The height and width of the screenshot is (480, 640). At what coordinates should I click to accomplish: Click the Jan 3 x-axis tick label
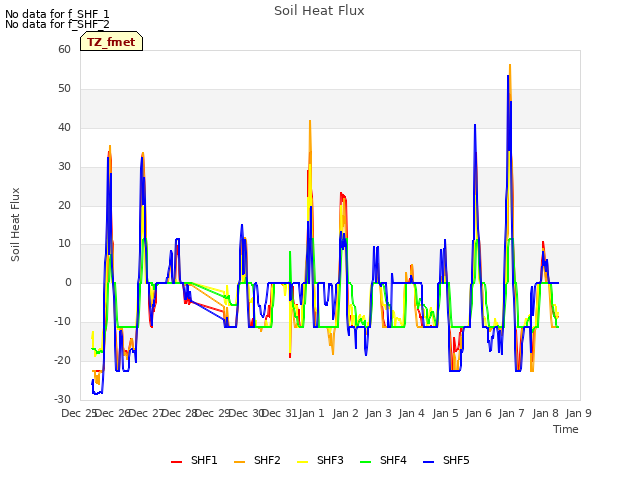coord(378,413)
